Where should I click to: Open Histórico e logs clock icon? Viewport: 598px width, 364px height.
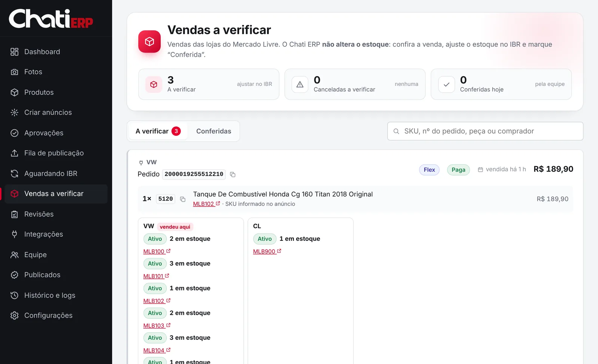[x=15, y=295]
